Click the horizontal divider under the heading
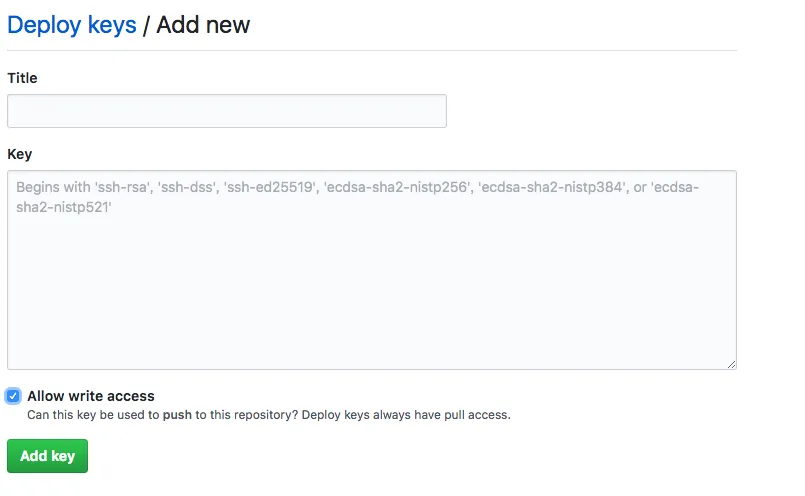Screen dimensions: 805x496 pyautogui.click(x=371, y=50)
